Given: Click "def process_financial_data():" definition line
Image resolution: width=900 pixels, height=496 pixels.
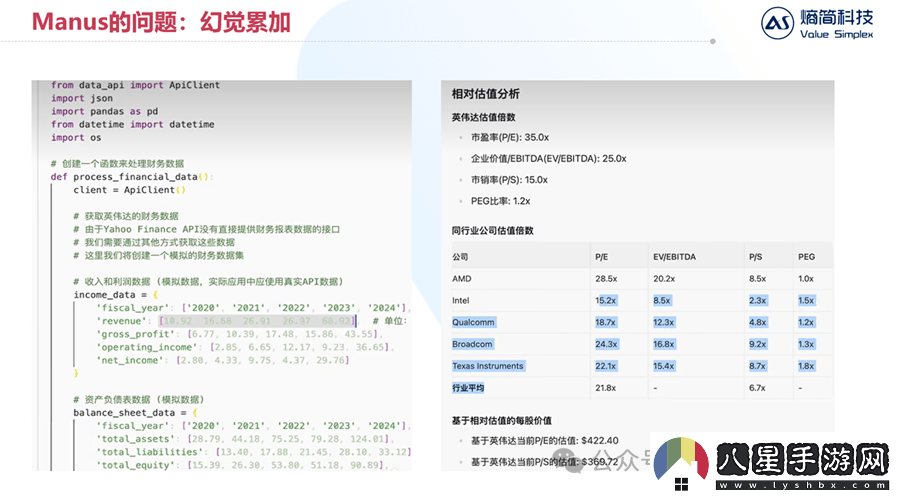Looking at the screenshot, I should pos(132,177).
